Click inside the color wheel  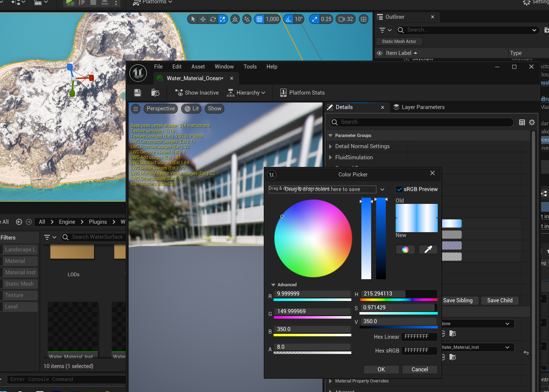pyautogui.click(x=313, y=238)
